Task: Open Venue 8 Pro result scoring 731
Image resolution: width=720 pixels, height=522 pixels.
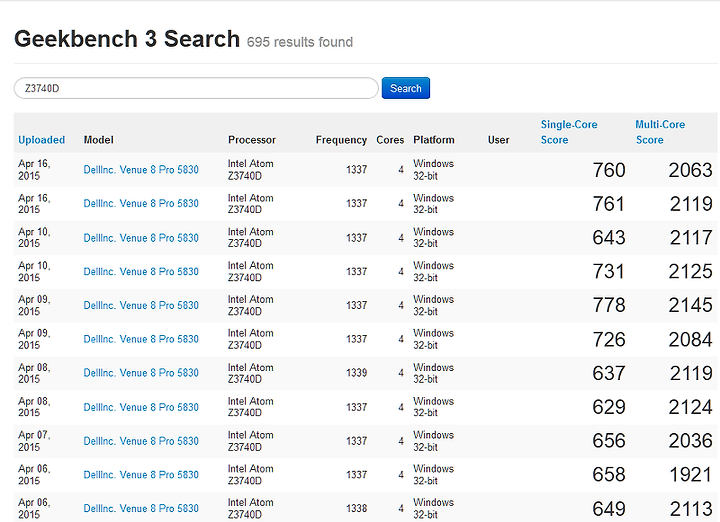Action: click(141, 271)
